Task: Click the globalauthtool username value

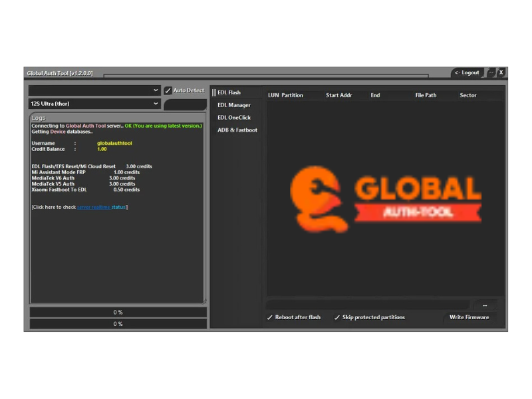Action: (114, 143)
